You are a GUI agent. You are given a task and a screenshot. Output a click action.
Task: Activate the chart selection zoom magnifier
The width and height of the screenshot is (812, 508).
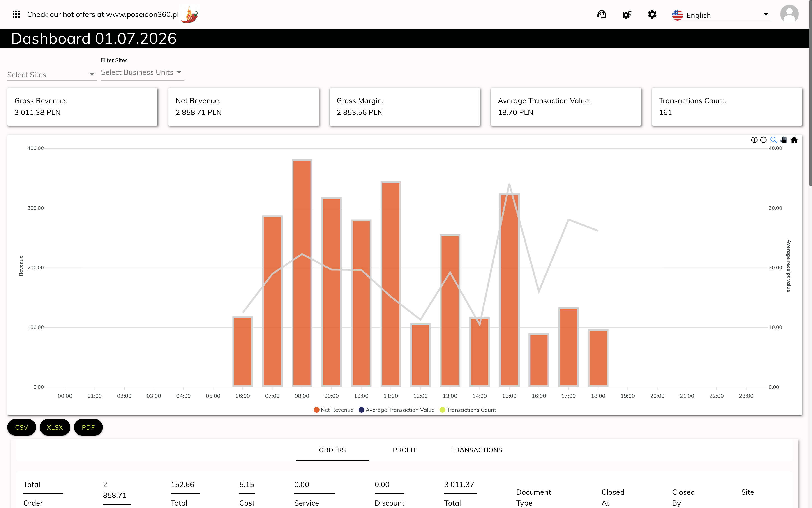click(773, 140)
